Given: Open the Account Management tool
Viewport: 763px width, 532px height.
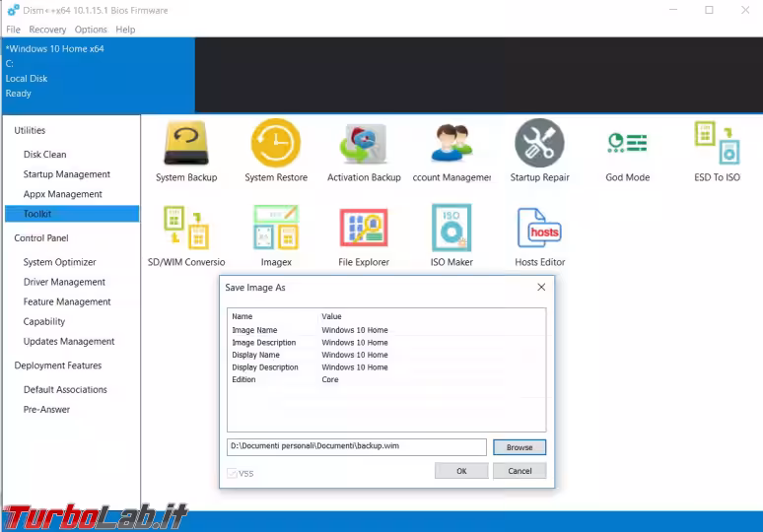Looking at the screenshot, I should [451, 151].
